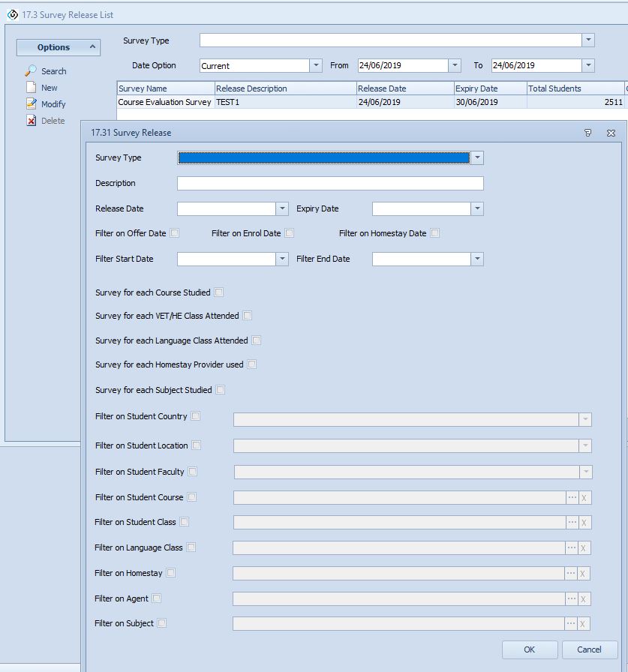Expand the Date Option Current dropdown
This screenshot has height=672, width=628.
316,65
